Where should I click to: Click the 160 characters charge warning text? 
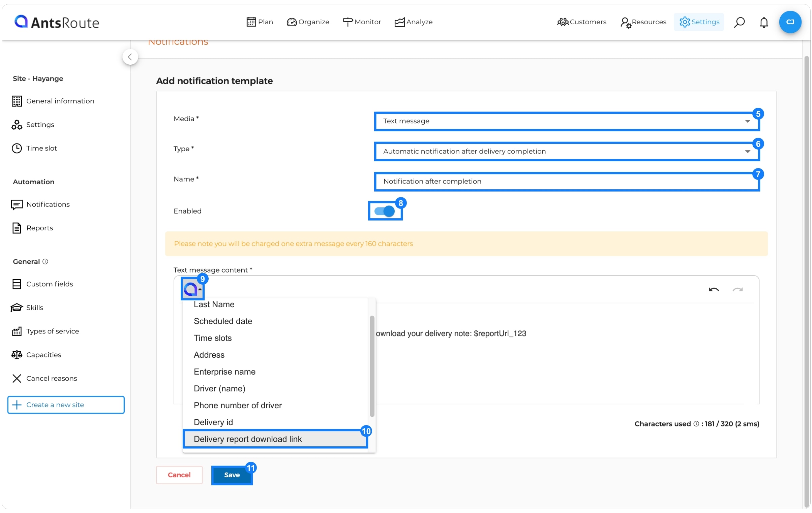point(293,244)
